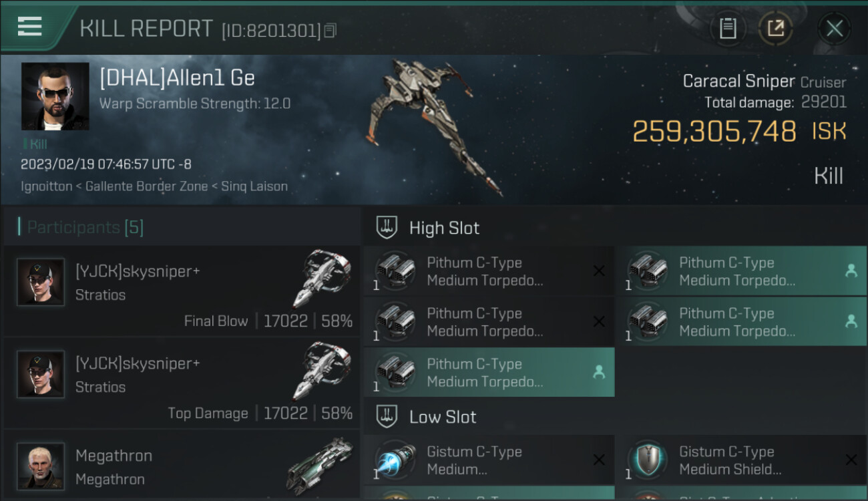
Task: Share the kill report externally
Action: (775, 28)
